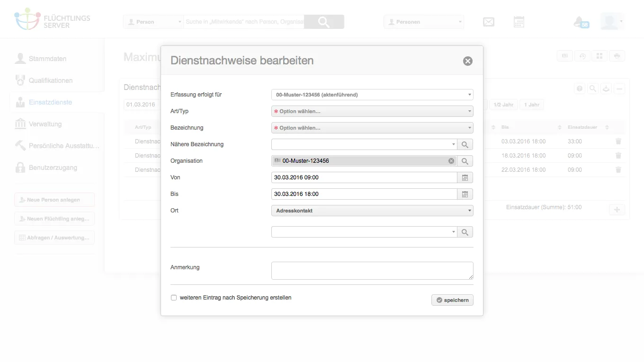Viewport: 644px width, 362px height.
Task: Click the help question mark icon
Action: point(580,88)
